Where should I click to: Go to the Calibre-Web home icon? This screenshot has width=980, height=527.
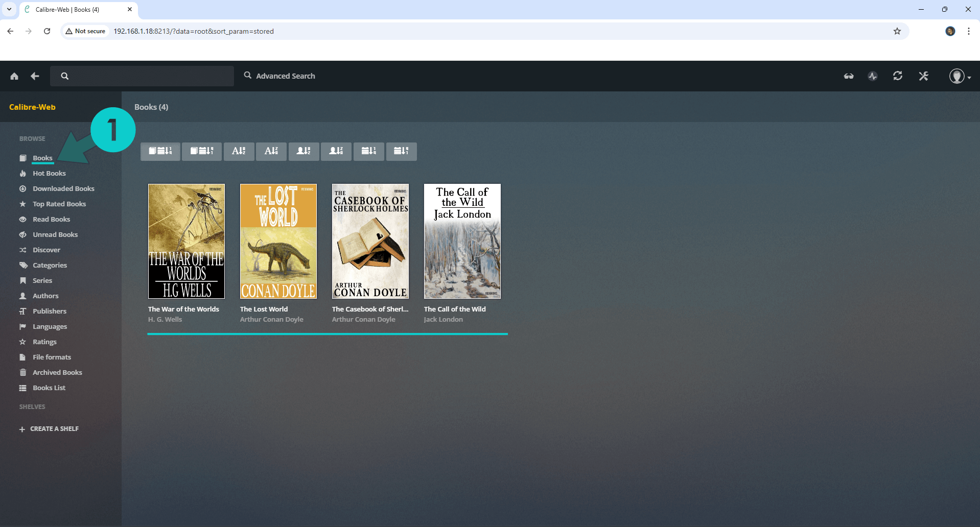coord(14,76)
